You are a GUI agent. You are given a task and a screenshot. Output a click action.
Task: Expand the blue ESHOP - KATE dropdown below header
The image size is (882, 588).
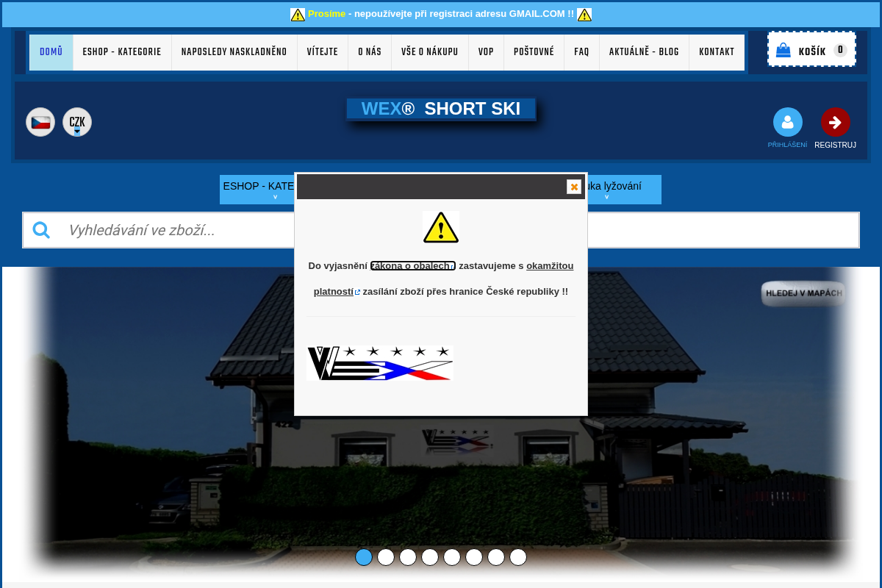pos(257,190)
